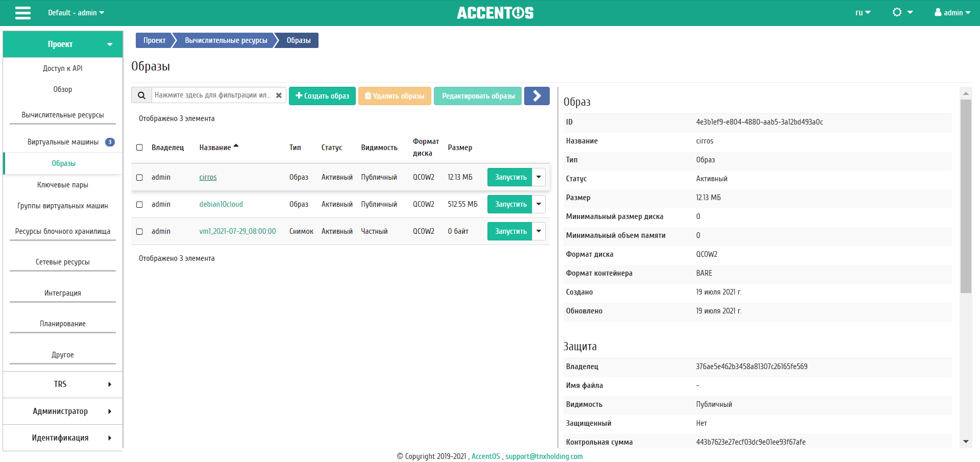Clear the filter with the X icon
This screenshot has width=980, height=462.
tap(279, 95)
